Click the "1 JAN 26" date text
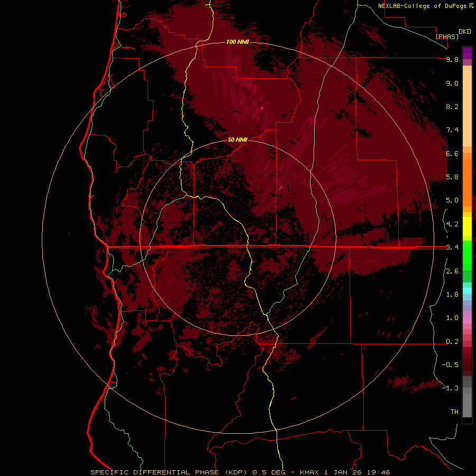The image size is (476, 476). click(x=344, y=472)
